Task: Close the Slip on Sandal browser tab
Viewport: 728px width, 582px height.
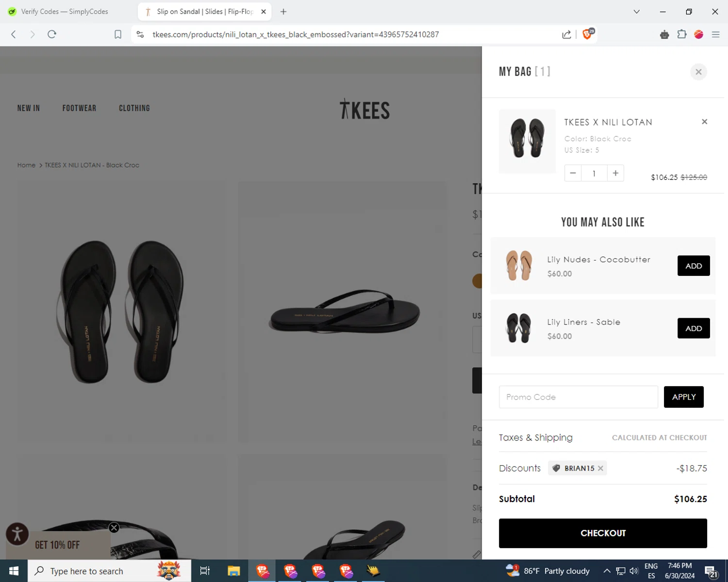Action: tap(264, 11)
